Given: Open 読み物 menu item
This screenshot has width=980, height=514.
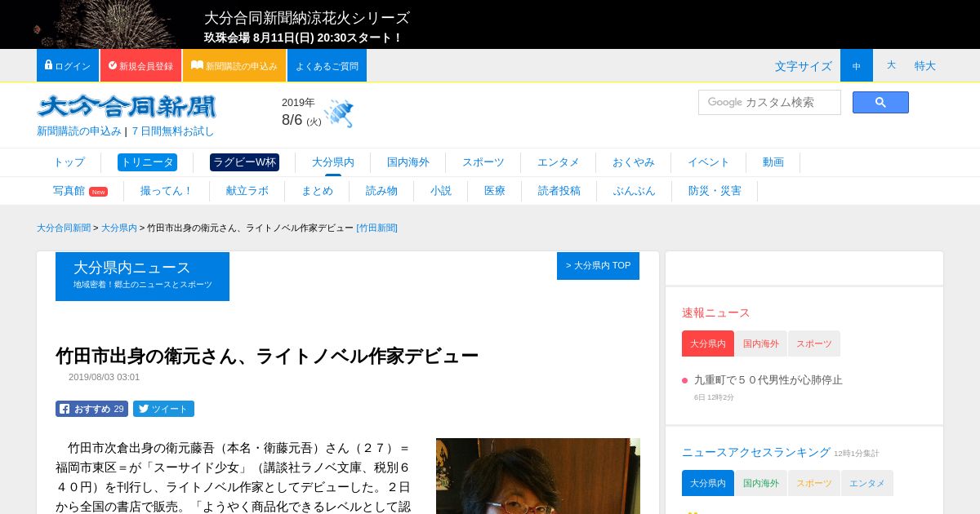Looking at the screenshot, I should tap(381, 191).
